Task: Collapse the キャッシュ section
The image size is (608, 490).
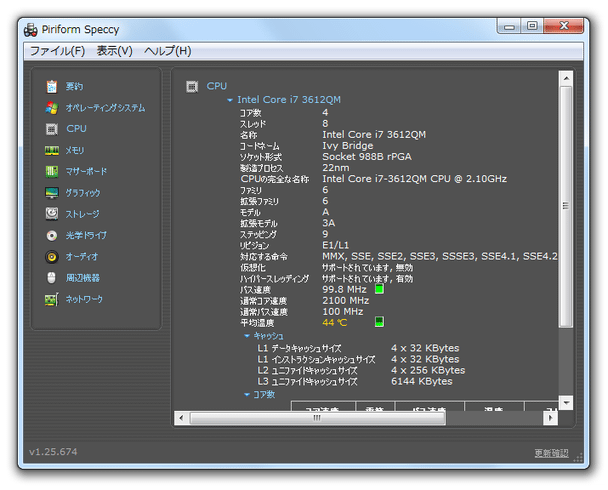Action: pos(247,336)
